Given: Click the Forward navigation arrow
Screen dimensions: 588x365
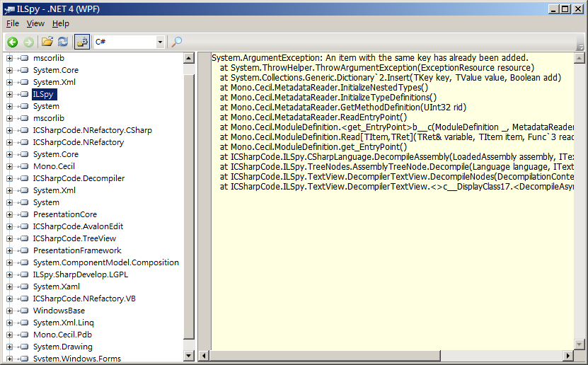Looking at the screenshot, I should [28, 42].
